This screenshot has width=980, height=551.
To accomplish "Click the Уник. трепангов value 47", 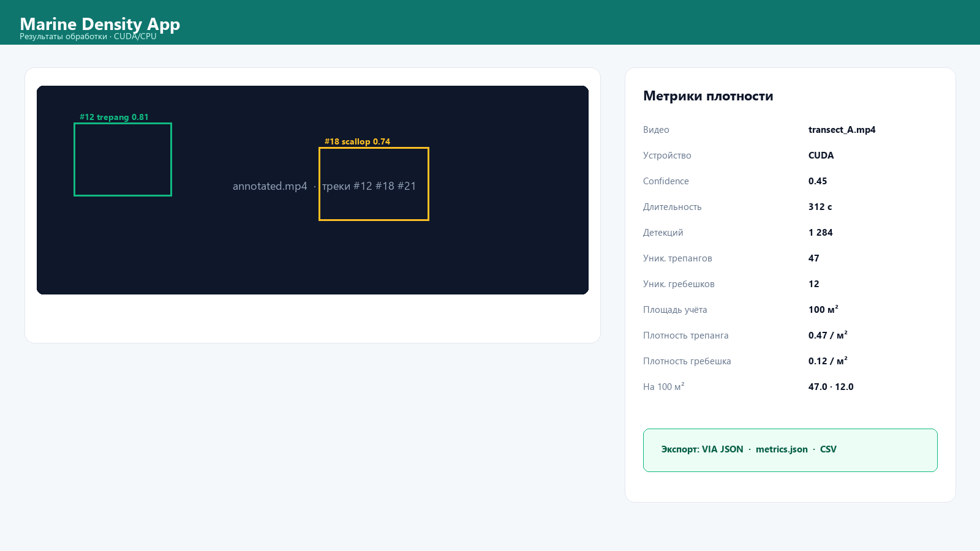I will tap(814, 258).
